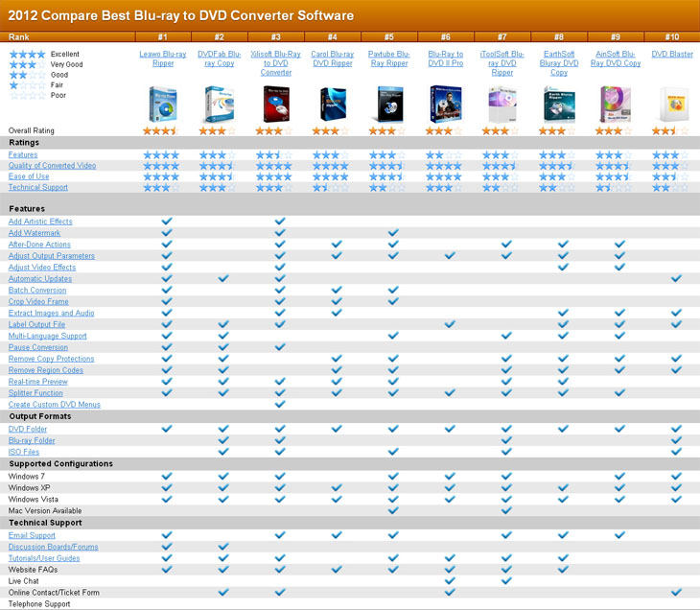Open the EarthSoft Bluray DVD Copy box image

point(559,104)
